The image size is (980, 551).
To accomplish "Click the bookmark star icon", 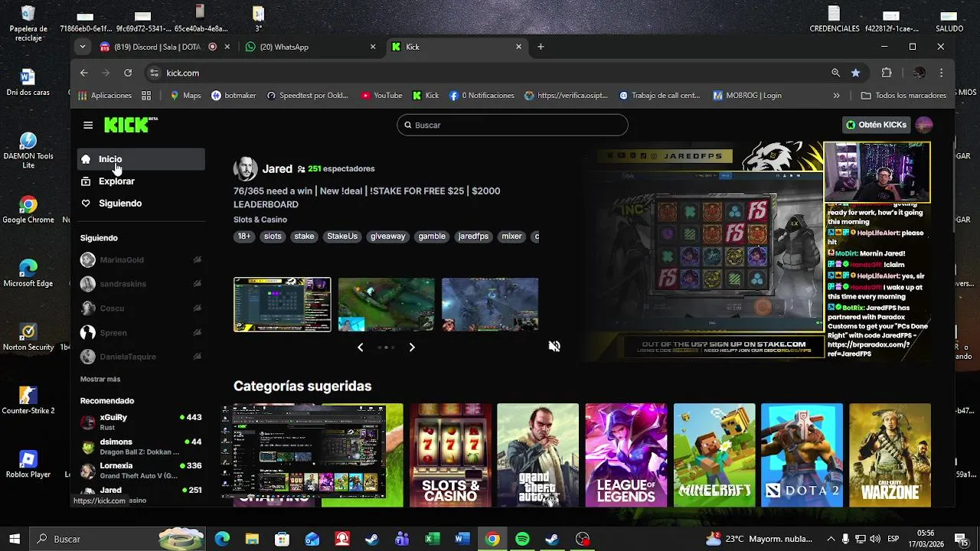I will (855, 73).
